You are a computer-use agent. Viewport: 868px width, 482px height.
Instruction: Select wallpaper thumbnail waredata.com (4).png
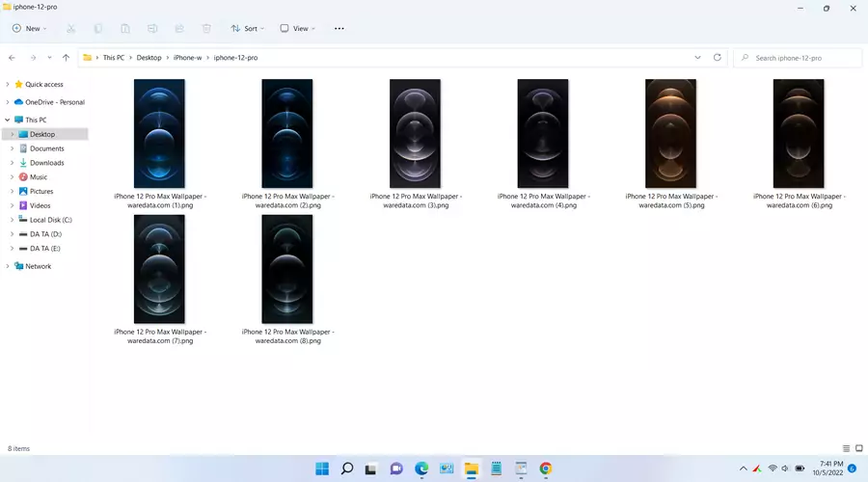pyautogui.click(x=543, y=133)
